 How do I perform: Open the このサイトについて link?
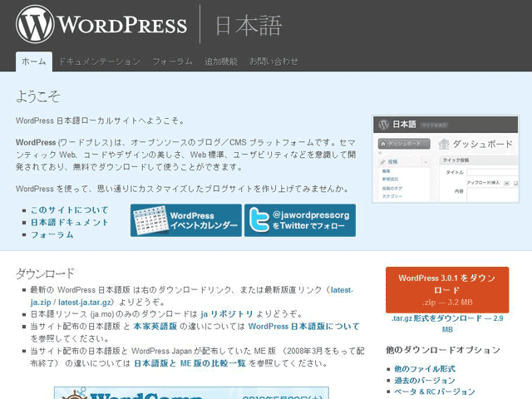pyautogui.click(x=69, y=210)
